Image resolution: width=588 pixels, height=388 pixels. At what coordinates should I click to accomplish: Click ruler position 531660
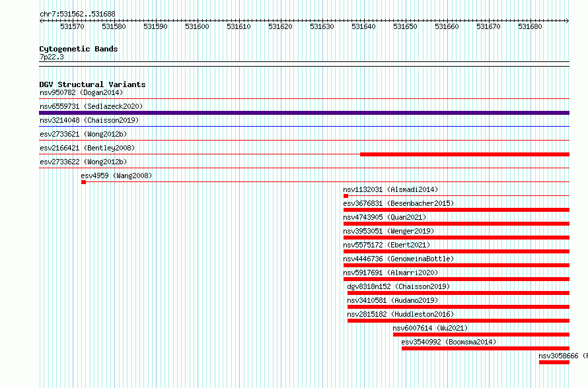click(447, 26)
